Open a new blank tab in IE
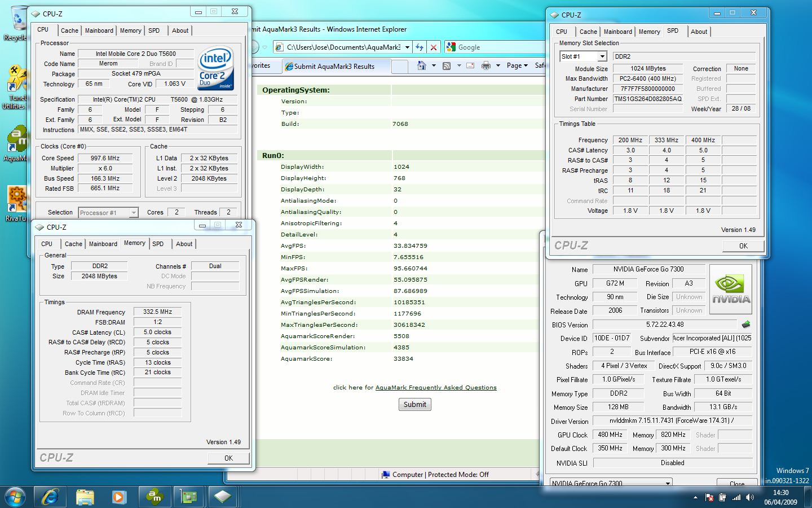This screenshot has height=508, width=812. click(399, 67)
